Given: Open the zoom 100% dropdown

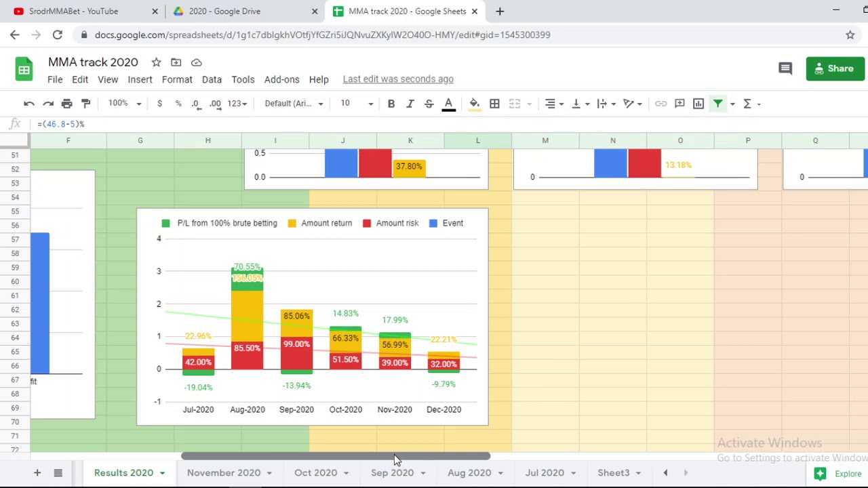Looking at the screenshot, I should (x=124, y=104).
